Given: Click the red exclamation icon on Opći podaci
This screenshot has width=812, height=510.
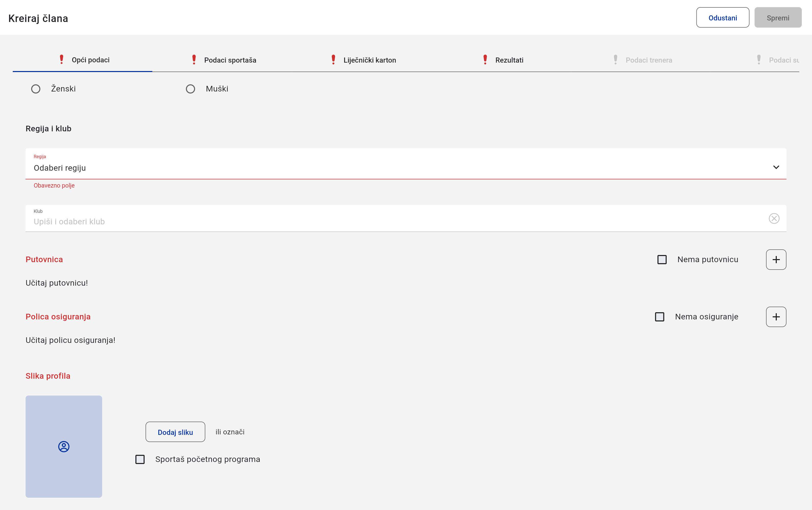Looking at the screenshot, I should coord(61,60).
